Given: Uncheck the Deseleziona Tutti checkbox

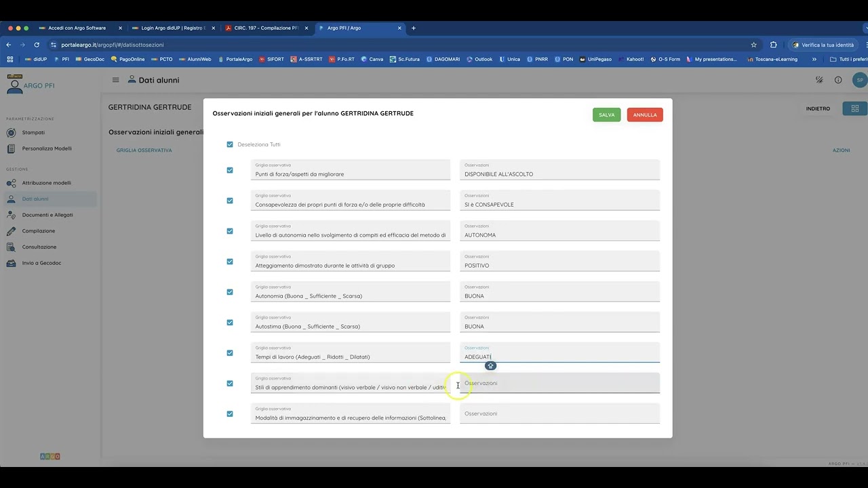Looking at the screenshot, I should (230, 144).
